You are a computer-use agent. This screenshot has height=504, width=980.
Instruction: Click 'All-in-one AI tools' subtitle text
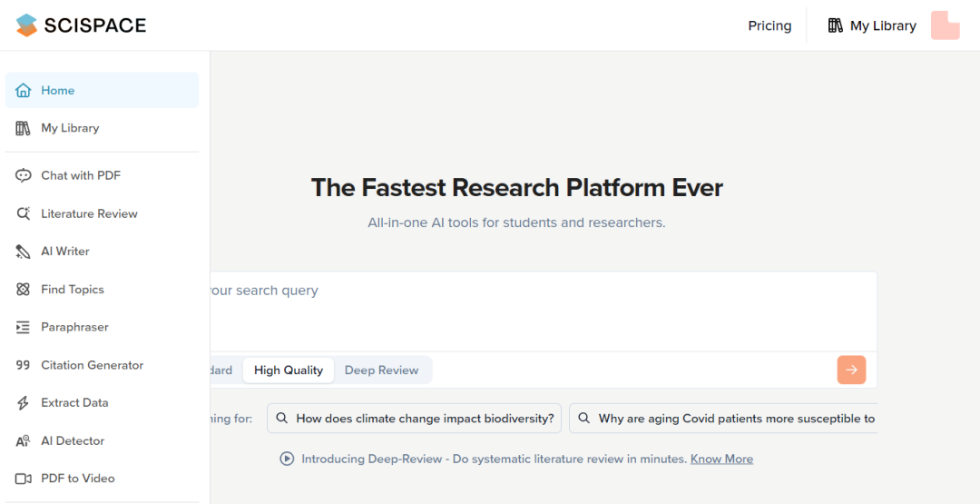tap(516, 222)
